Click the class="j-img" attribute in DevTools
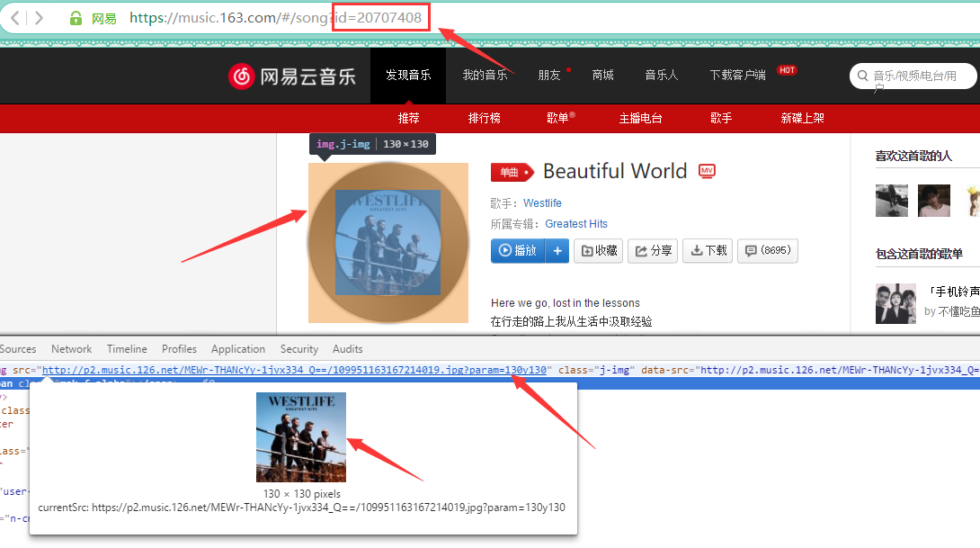Viewport: 980px width, 548px height. [x=596, y=370]
